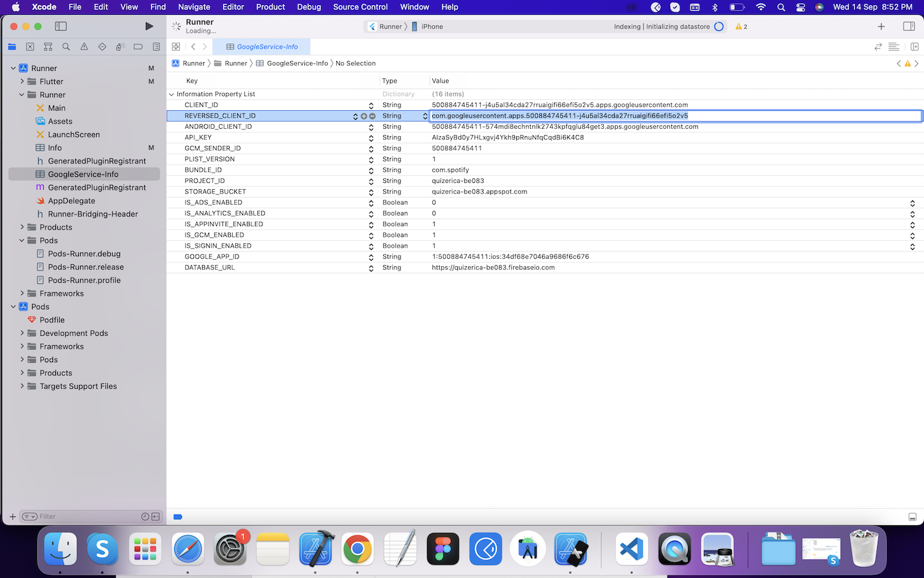Open Pods-Runner.release config
924x578 pixels.
coord(86,267)
